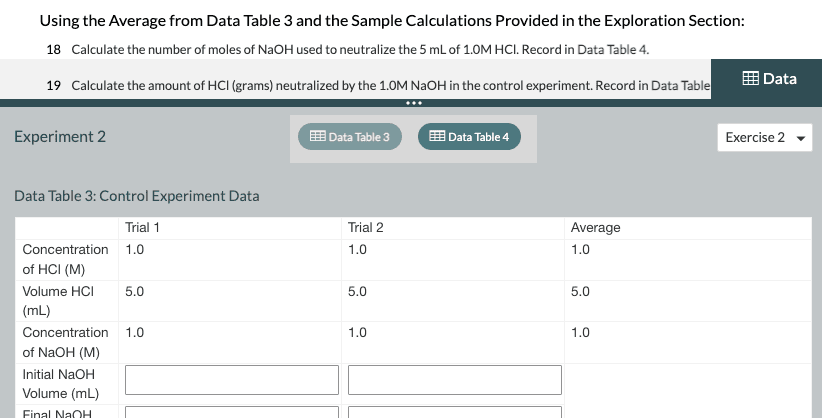822x418 pixels.
Task: Click the Using the Average heading
Action: coord(392,21)
